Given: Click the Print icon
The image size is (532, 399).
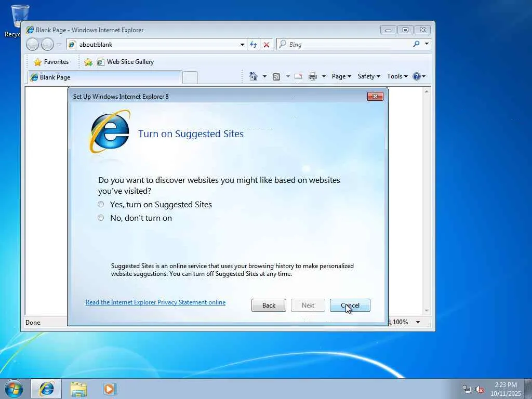Looking at the screenshot, I should pyautogui.click(x=312, y=76).
